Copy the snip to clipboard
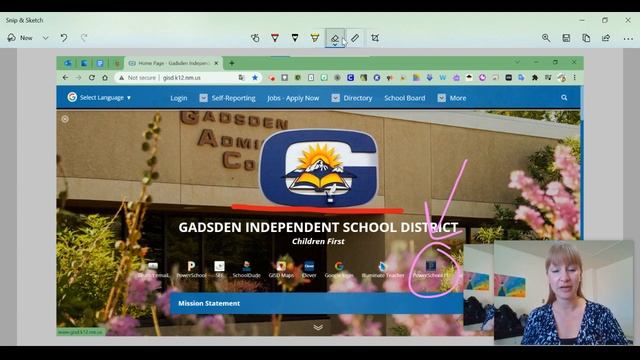 pyautogui.click(x=586, y=38)
